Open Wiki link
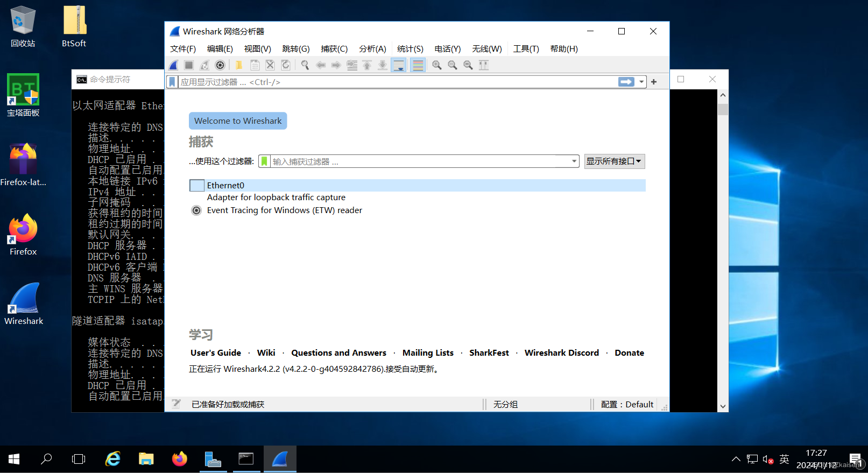This screenshot has width=868, height=473. point(266,353)
